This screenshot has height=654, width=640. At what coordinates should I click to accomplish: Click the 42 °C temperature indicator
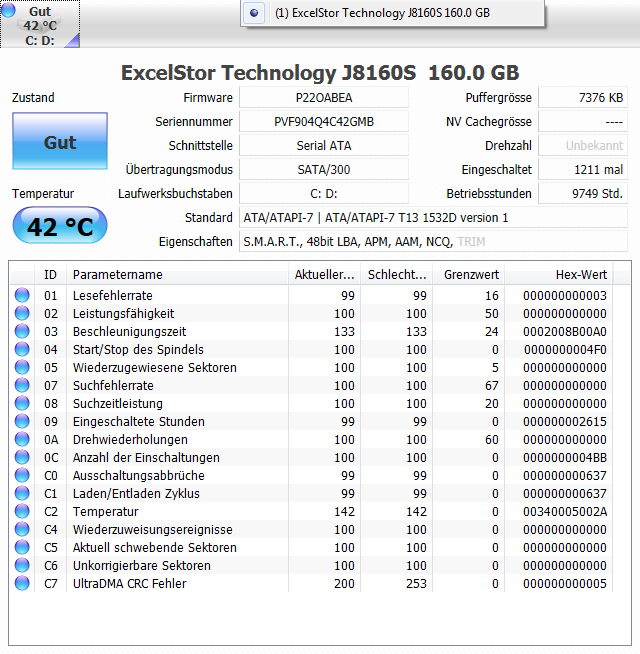(60, 225)
